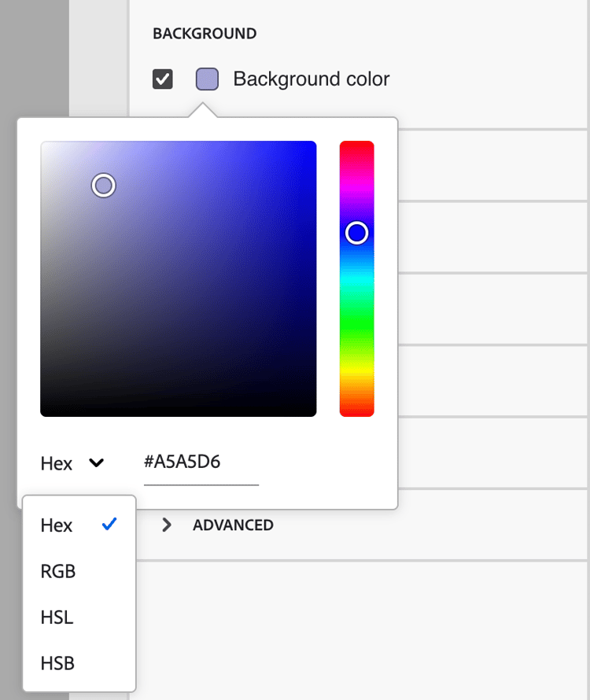The width and height of the screenshot is (590, 700).
Task: Click the blue hue slider handle
Action: click(x=357, y=233)
